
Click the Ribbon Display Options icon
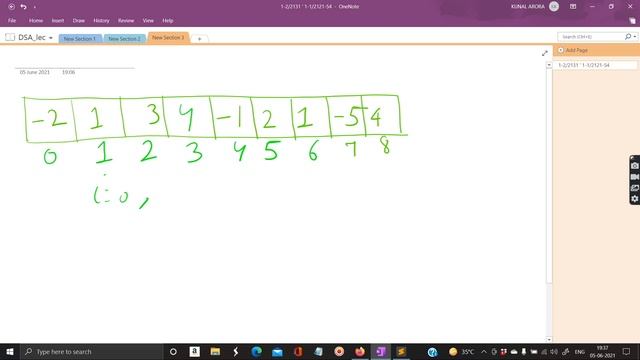573,7
